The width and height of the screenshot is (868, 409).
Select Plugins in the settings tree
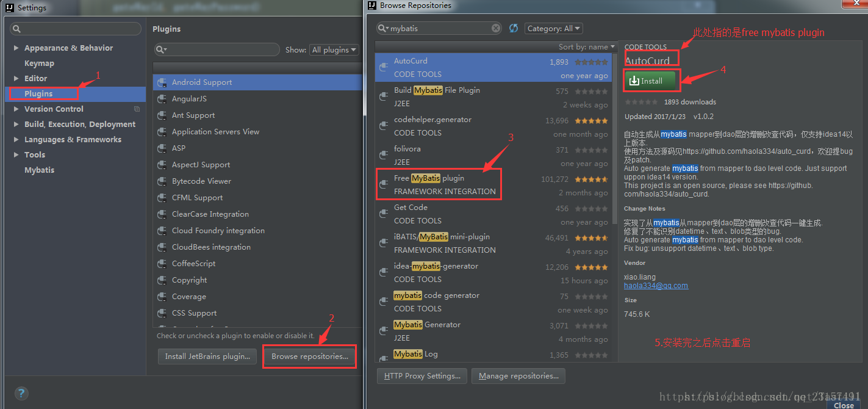75,93
